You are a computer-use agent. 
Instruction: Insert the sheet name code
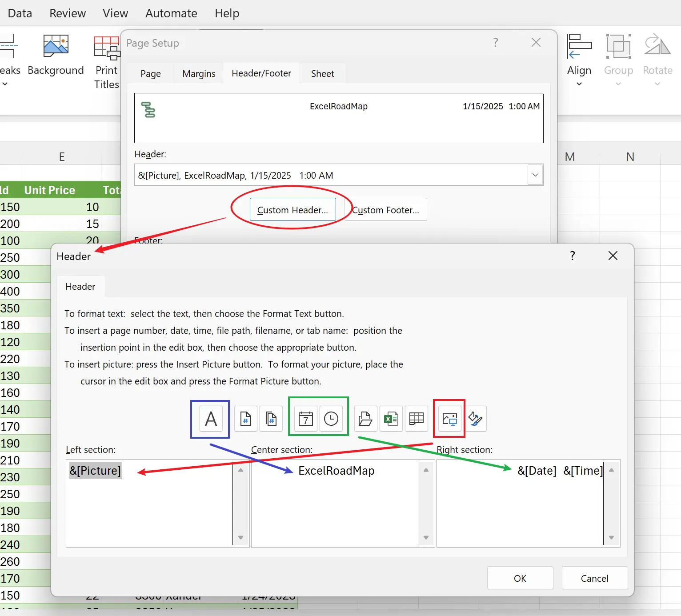click(x=417, y=418)
